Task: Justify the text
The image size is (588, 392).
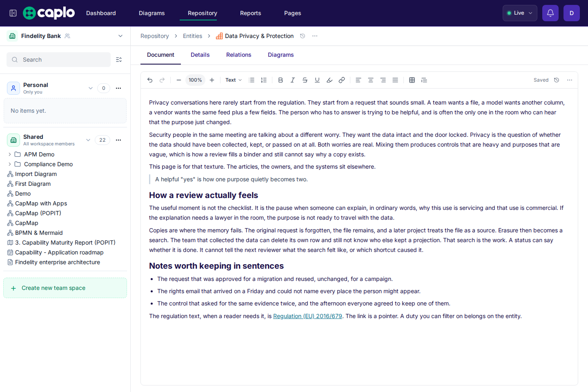Action: click(395, 80)
